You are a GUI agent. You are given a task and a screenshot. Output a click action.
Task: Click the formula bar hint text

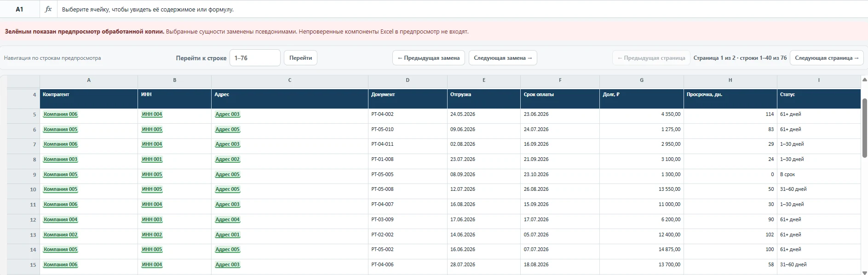click(148, 9)
